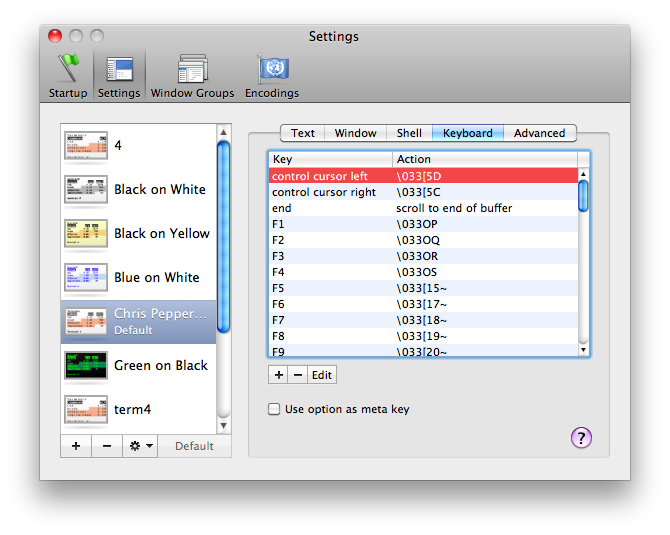Open the Window Groups pane
This screenshot has height=535, width=670.
(192, 76)
